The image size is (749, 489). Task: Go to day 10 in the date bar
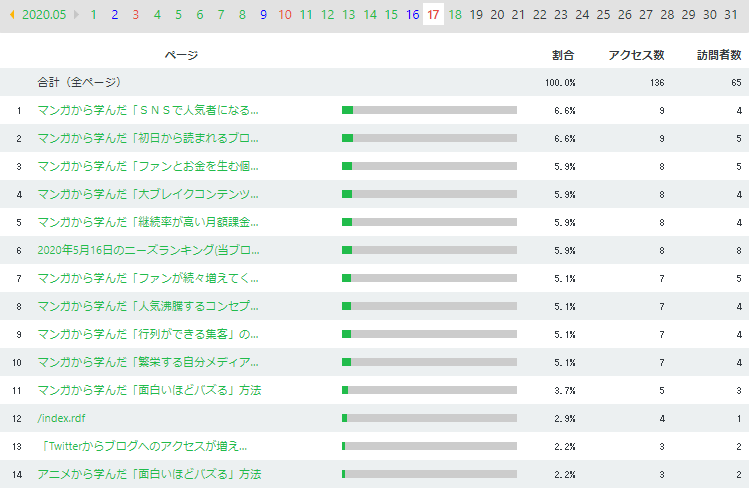(285, 15)
